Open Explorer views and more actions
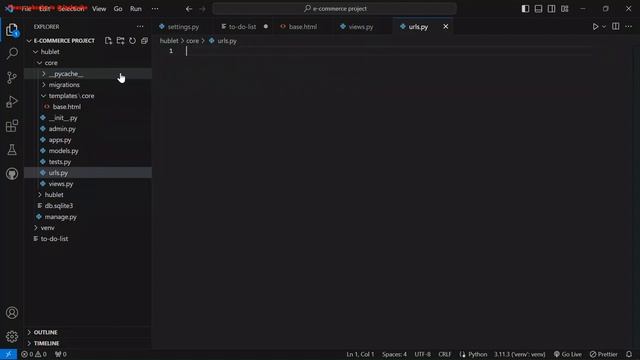The width and height of the screenshot is (640, 360). coord(140,27)
